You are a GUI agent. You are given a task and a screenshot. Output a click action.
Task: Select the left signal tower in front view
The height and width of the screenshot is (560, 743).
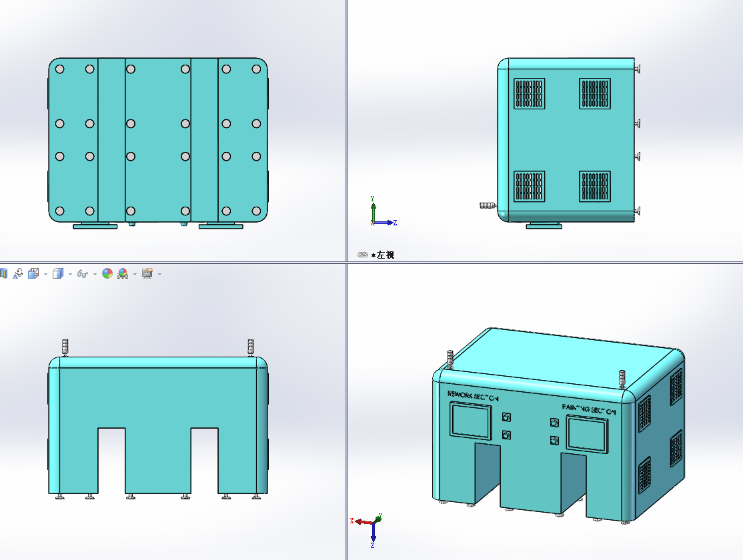[x=65, y=347]
